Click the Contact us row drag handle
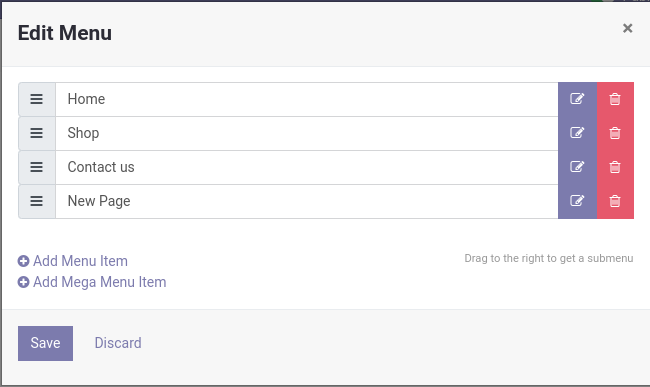The height and width of the screenshot is (387, 650). pos(36,167)
